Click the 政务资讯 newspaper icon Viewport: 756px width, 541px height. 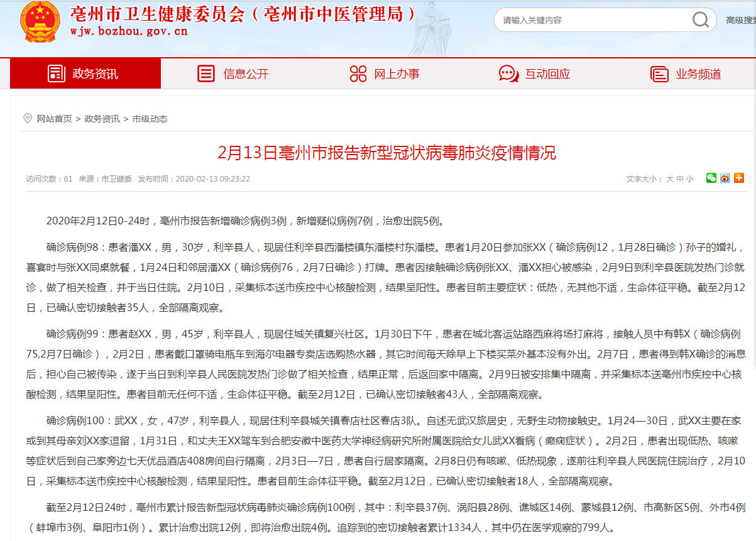pyautogui.click(x=57, y=74)
